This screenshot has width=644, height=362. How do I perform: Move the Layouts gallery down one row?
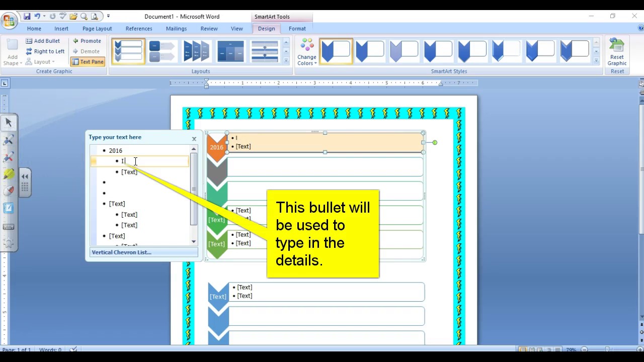click(x=286, y=51)
